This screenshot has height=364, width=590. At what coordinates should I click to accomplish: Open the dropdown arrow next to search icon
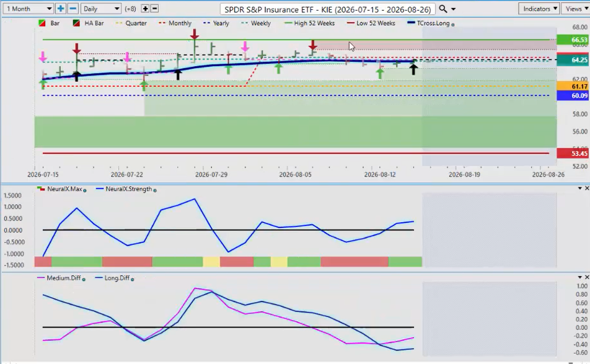453,9
